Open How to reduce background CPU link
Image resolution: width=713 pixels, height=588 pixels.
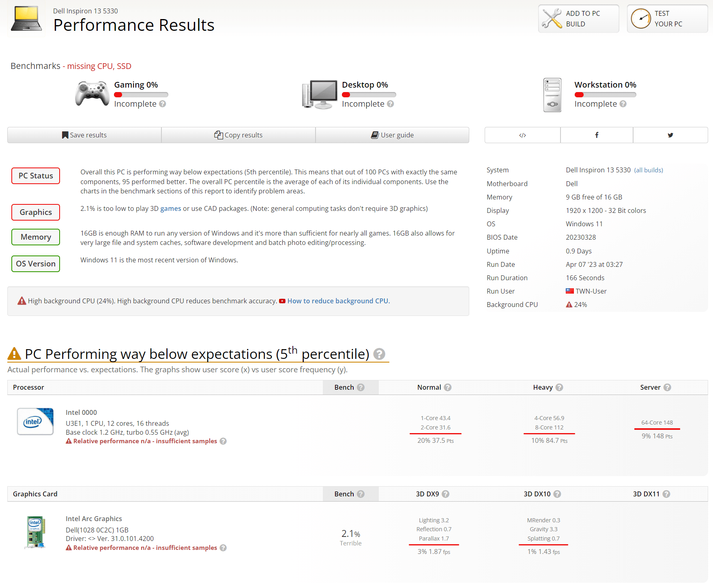(x=338, y=301)
